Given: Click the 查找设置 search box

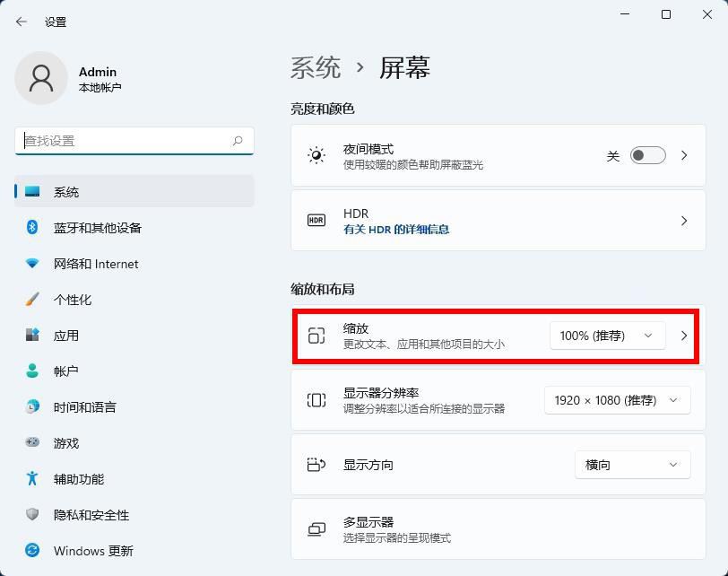Looking at the screenshot, I should 126,141.
